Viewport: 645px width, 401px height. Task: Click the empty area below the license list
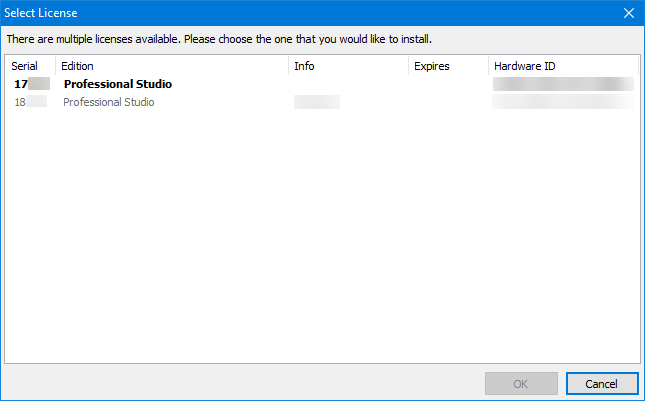322,240
